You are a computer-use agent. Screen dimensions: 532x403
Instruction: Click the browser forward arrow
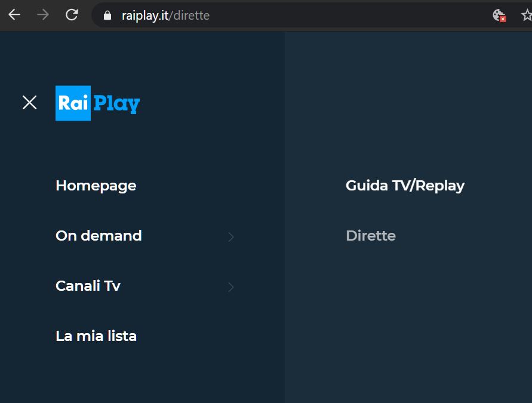pos(43,15)
